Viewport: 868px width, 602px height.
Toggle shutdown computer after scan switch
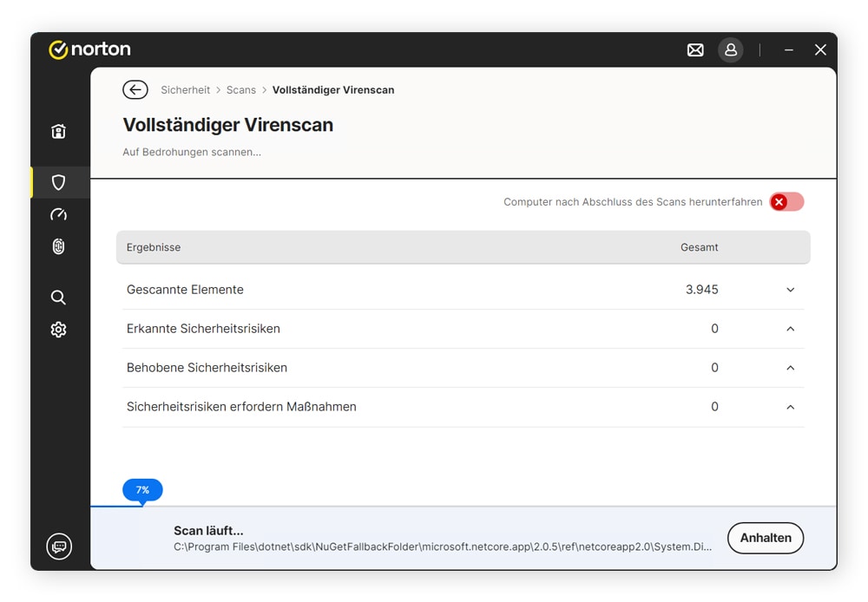pyautogui.click(x=786, y=202)
